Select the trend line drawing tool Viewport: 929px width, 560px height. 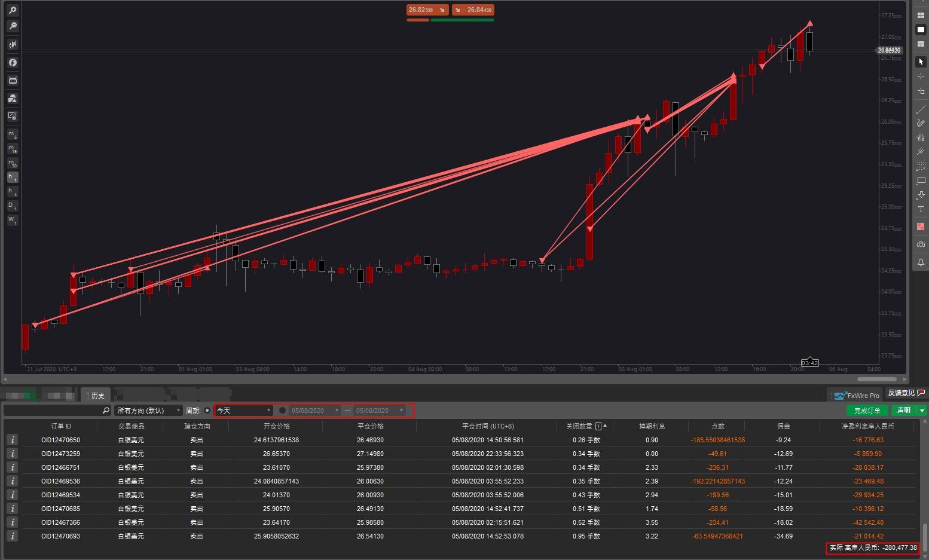pos(921,109)
